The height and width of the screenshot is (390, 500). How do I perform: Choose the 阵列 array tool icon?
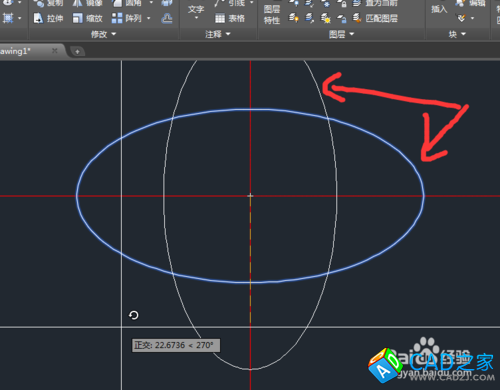pyautogui.click(x=117, y=18)
